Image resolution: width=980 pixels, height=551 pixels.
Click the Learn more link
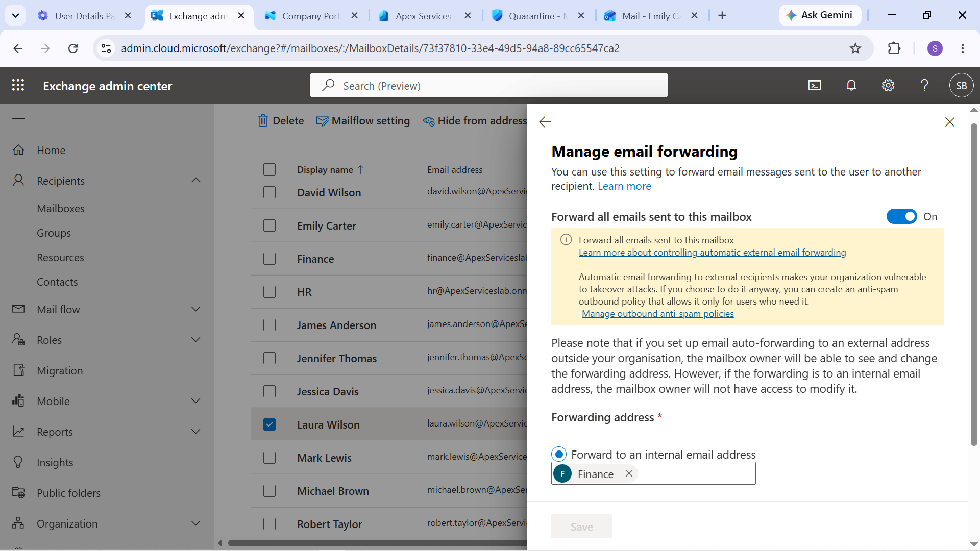[x=624, y=186]
